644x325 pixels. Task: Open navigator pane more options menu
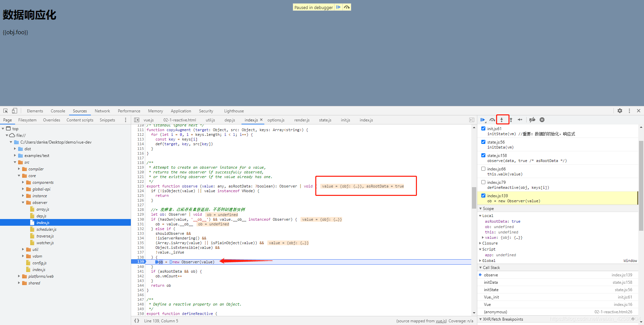pyautogui.click(x=126, y=120)
